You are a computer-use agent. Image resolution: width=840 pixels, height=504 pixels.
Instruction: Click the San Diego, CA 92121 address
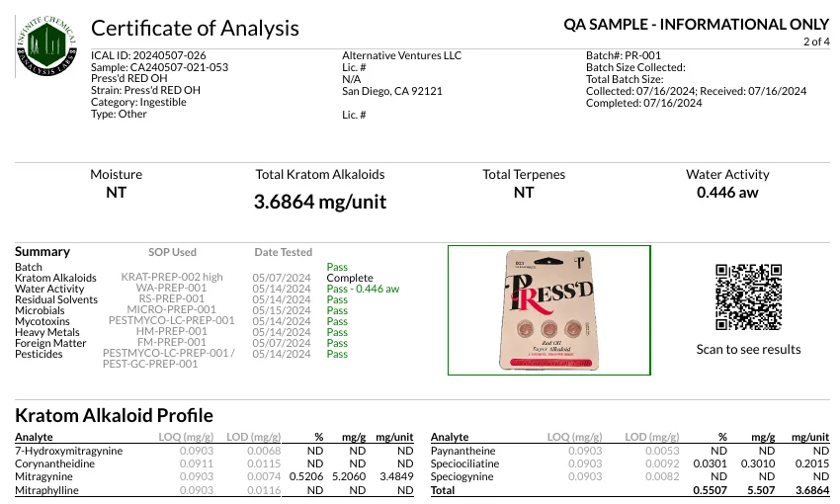tap(392, 91)
